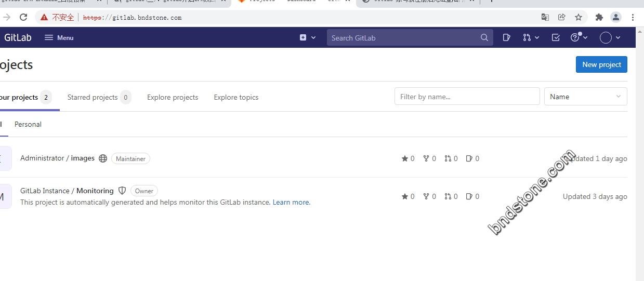Open browser extensions puzzle icon
644x281 pixels.
pyautogui.click(x=599, y=17)
